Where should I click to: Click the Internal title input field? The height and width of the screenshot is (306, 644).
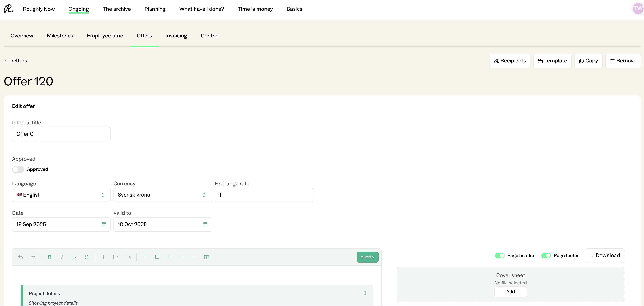pos(61,134)
